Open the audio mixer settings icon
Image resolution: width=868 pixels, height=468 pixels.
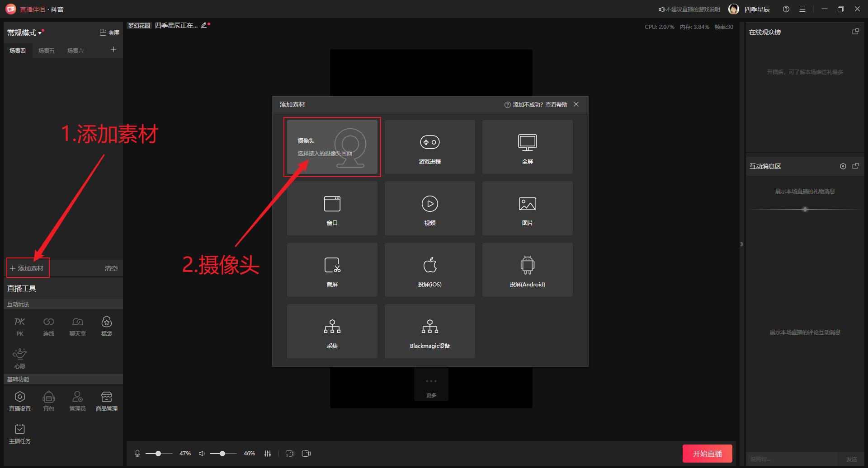click(x=268, y=453)
